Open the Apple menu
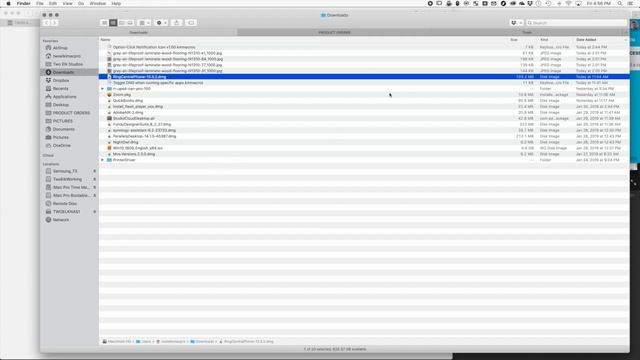Screen dimensions: 640x360 click(x=8, y=3)
